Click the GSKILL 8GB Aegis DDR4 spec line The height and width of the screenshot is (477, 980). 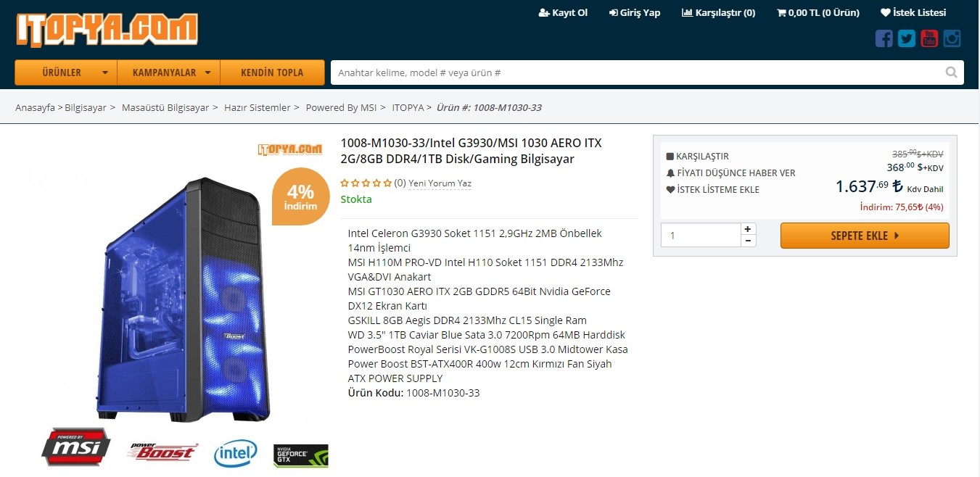point(467,320)
